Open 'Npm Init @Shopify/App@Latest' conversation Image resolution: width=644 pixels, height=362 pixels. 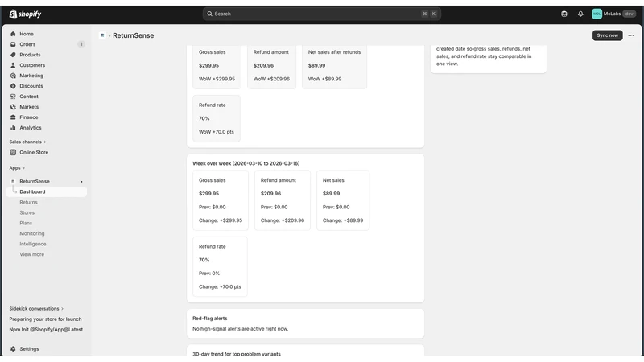[x=46, y=330]
